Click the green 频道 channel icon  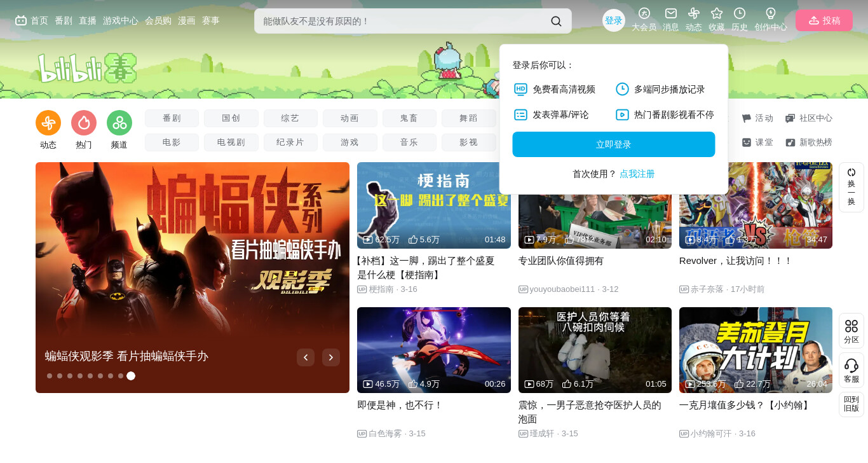pyautogui.click(x=119, y=123)
